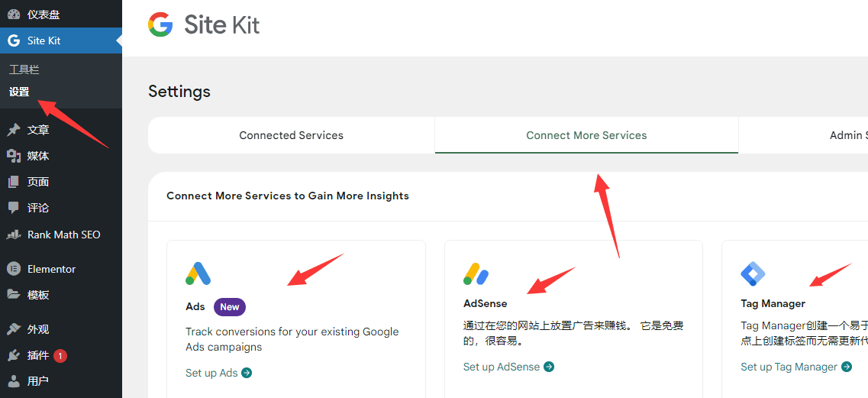Open the 插件 plugins menu
This screenshot has height=398, width=868.
click(x=61, y=355)
